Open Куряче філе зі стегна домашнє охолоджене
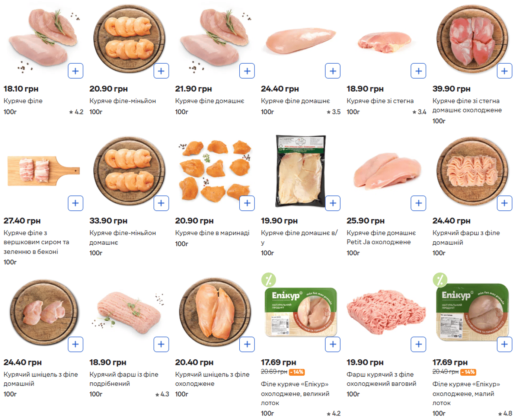 [467, 105]
